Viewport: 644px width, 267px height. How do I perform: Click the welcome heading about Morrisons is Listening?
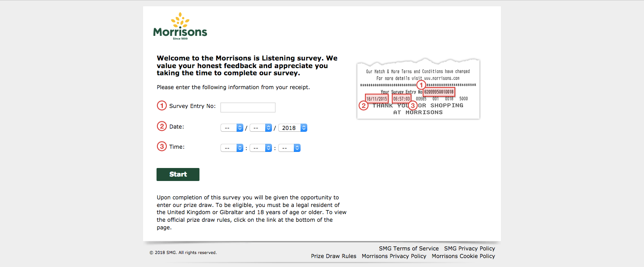(247, 65)
